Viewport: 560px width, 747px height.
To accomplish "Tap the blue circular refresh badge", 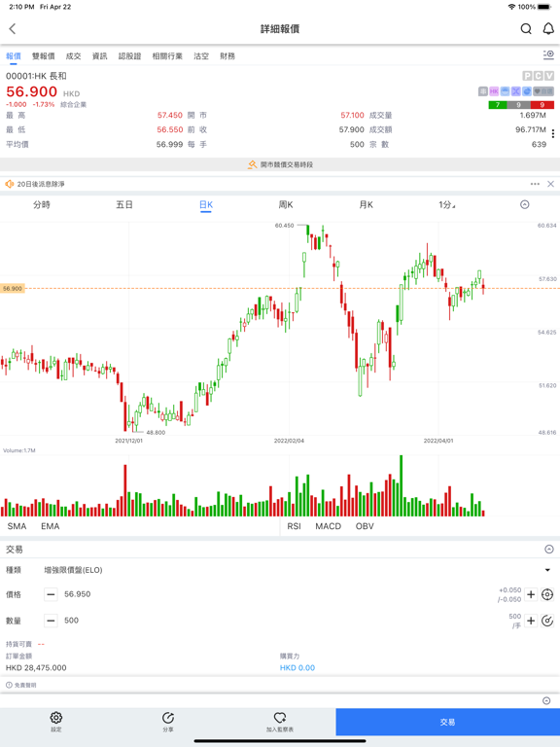I will (x=527, y=91).
